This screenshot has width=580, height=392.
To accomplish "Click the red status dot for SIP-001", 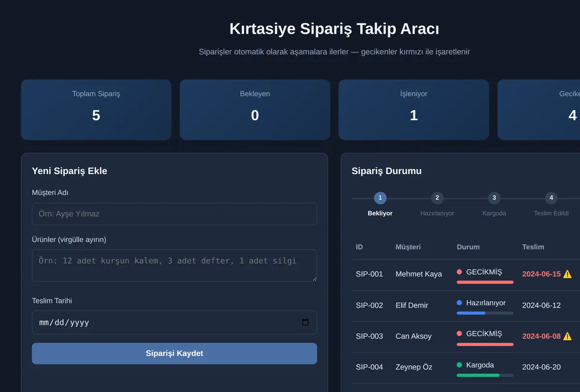I will (459, 272).
